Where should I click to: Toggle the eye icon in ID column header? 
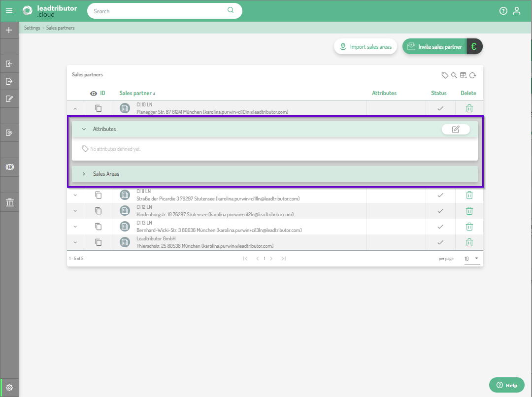coord(94,93)
